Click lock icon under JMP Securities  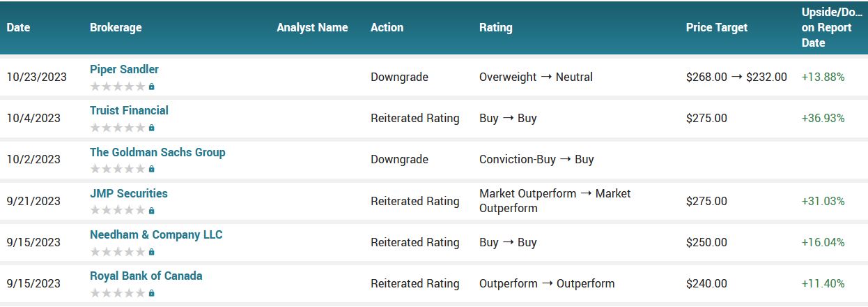point(152,211)
